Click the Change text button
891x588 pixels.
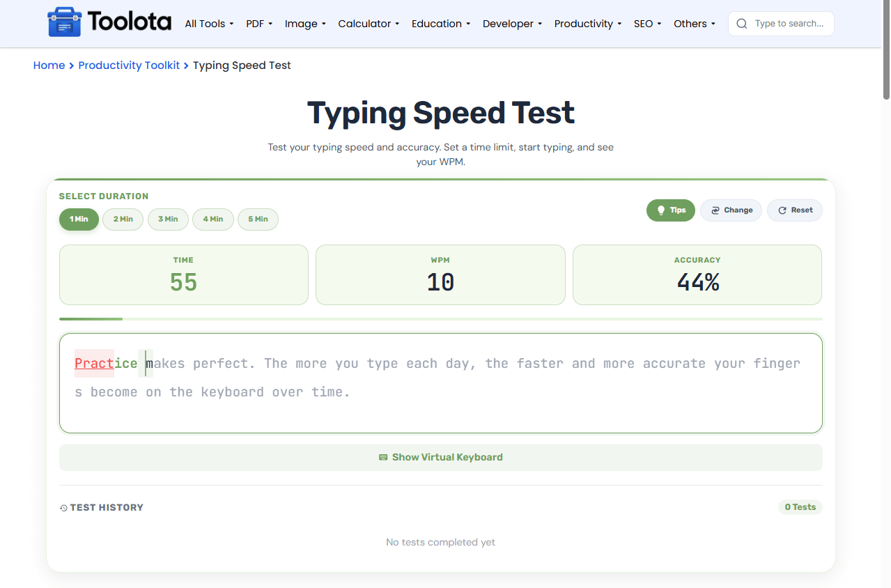pos(731,210)
